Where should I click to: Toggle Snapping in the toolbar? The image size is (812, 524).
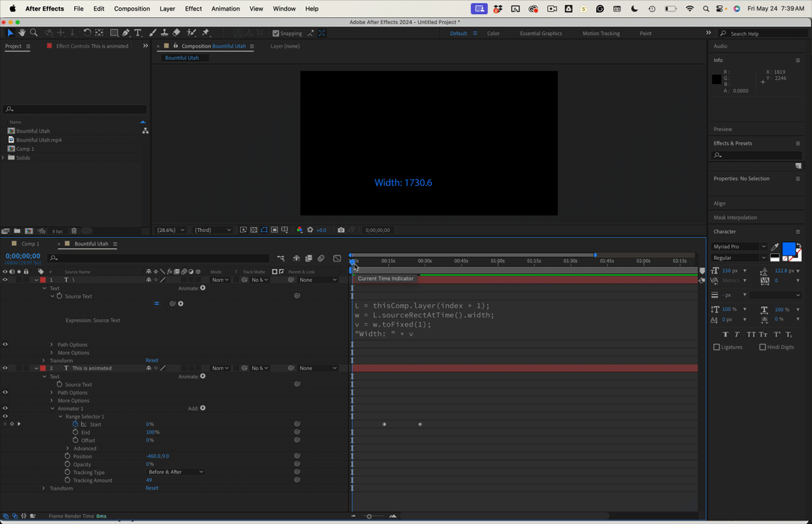(x=275, y=33)
